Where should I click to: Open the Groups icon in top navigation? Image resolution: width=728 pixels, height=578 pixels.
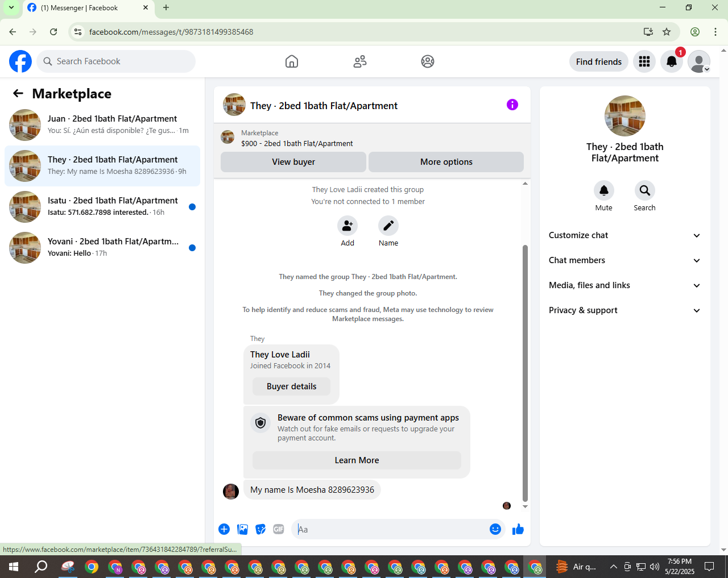tap(428, 61)
